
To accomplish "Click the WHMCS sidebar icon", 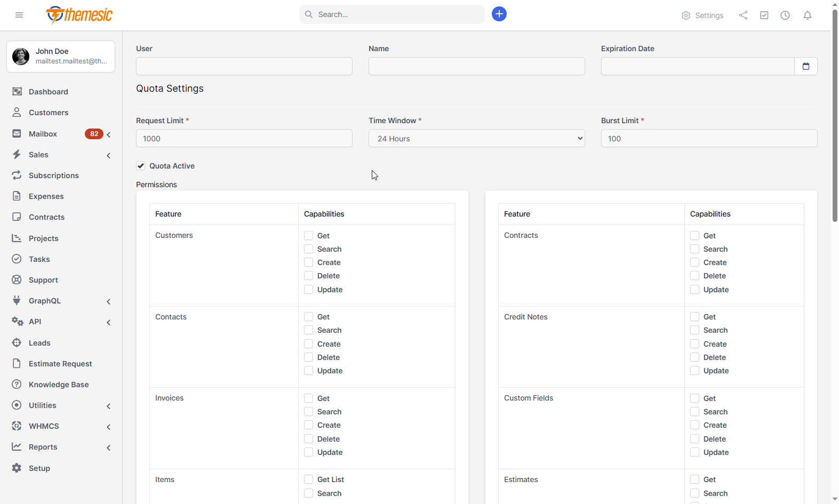I will 17,426.
